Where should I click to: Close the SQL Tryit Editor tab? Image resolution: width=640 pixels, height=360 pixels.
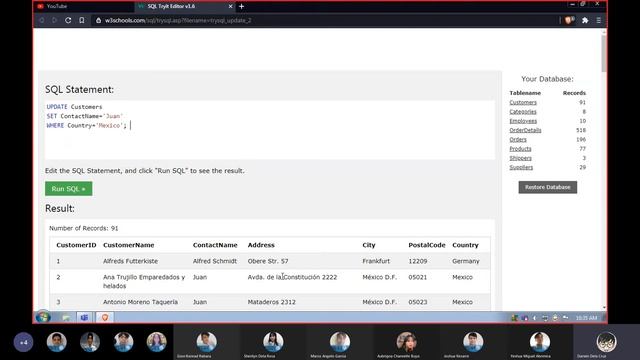click(230, 6)
